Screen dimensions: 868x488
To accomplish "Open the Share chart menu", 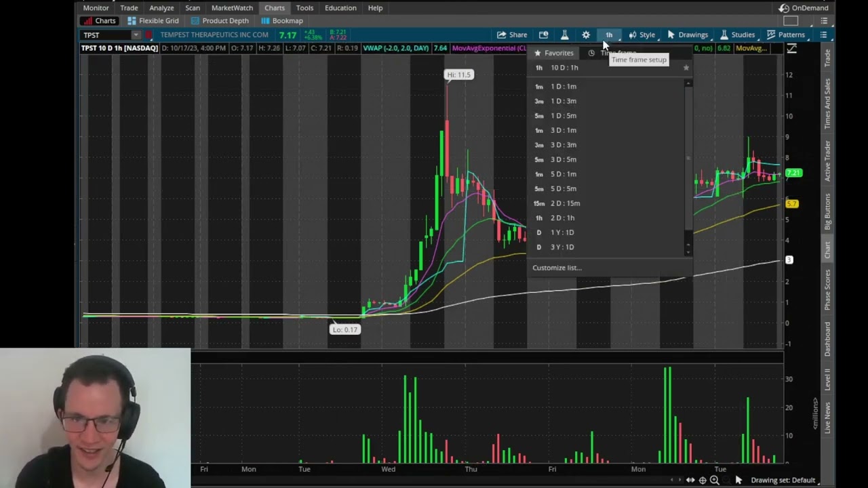I will [x=512, y=35].
